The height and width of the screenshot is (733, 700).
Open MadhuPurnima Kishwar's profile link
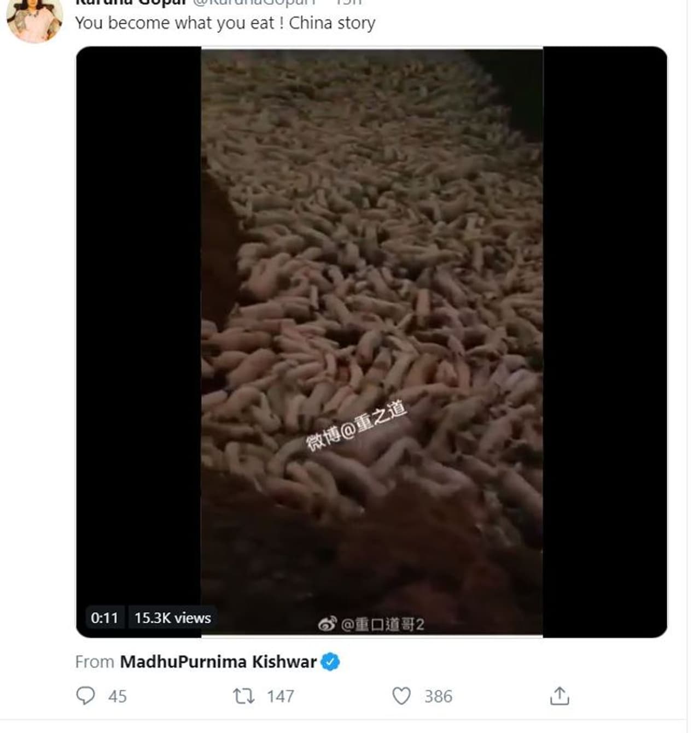218,662
